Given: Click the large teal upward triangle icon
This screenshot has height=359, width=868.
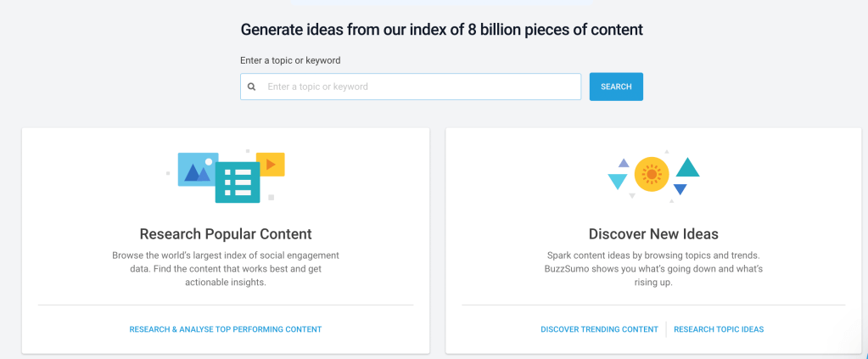Looking at the screenshot, I should 687,167.
